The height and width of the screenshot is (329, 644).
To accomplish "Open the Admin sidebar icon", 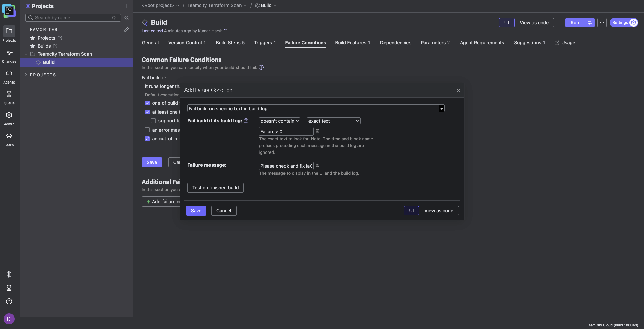I will tap(9, 115).
